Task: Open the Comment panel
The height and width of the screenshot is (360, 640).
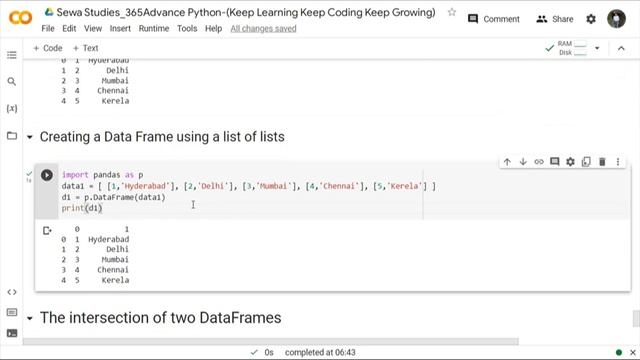Action: click(493, 19)
